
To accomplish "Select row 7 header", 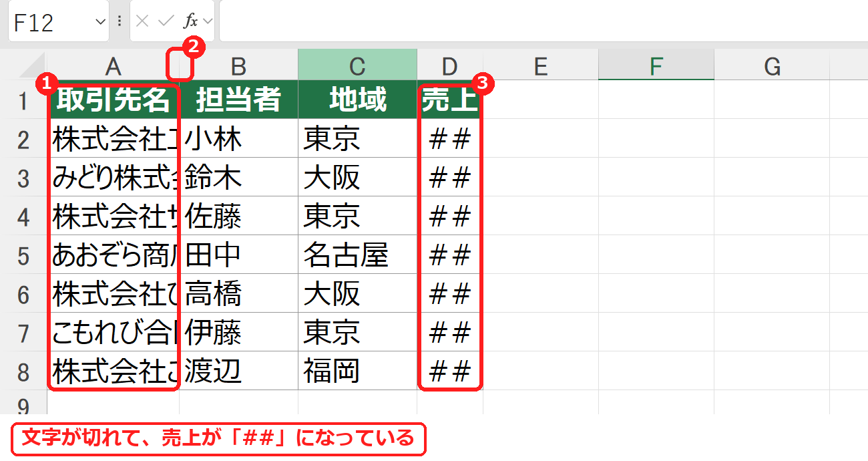I will click(x=23, y=332).
